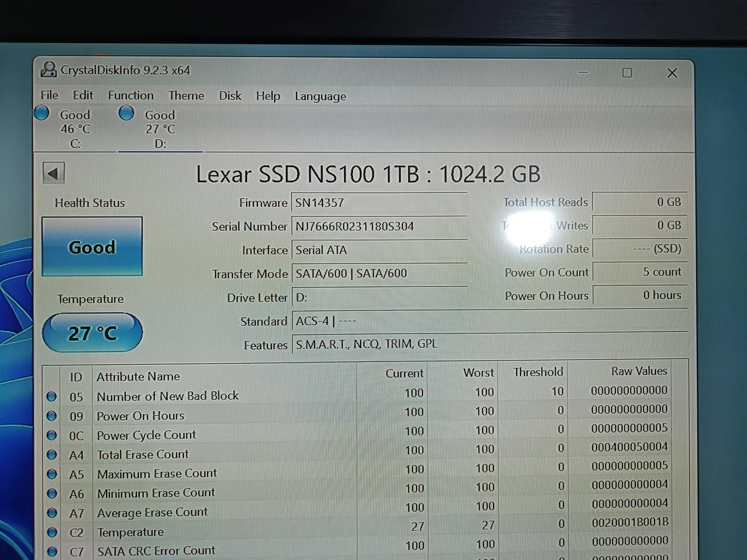Click the Features field S.M.A.R.T., NCQ, TRIM, GPL

pos(489,344)
